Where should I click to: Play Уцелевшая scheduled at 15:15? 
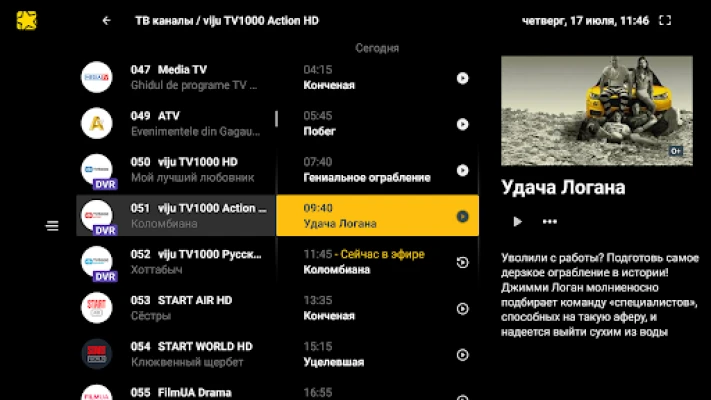pyautogui.click(x=462, y=354)
